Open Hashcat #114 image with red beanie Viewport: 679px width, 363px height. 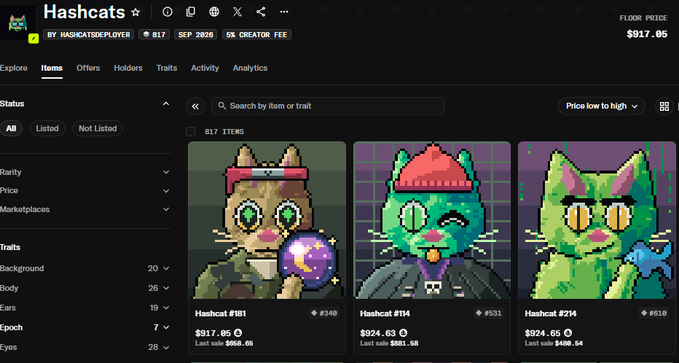(432, 220)
